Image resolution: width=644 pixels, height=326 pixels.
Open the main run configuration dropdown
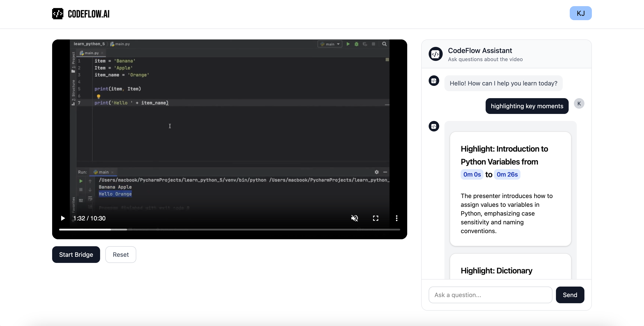tap(330, 44)
